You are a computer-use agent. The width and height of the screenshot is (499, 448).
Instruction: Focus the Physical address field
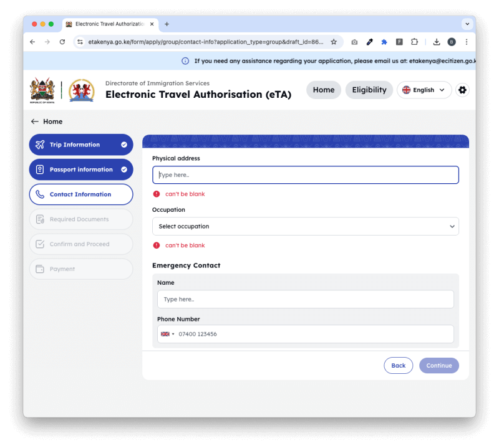[306, 175]
